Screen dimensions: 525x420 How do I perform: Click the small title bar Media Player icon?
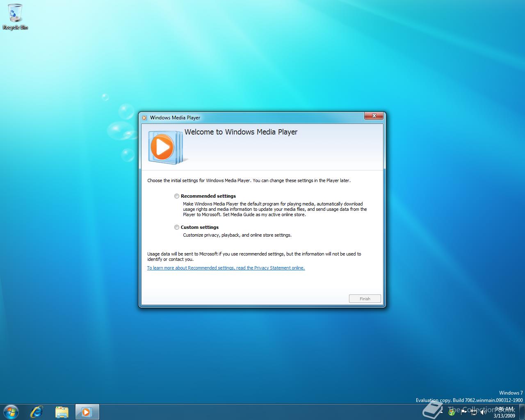tap(144, 118)
